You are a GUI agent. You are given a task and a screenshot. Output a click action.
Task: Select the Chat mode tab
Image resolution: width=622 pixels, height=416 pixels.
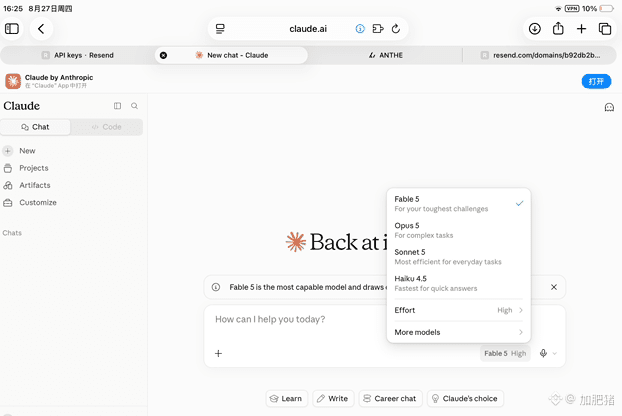(35, 127)
